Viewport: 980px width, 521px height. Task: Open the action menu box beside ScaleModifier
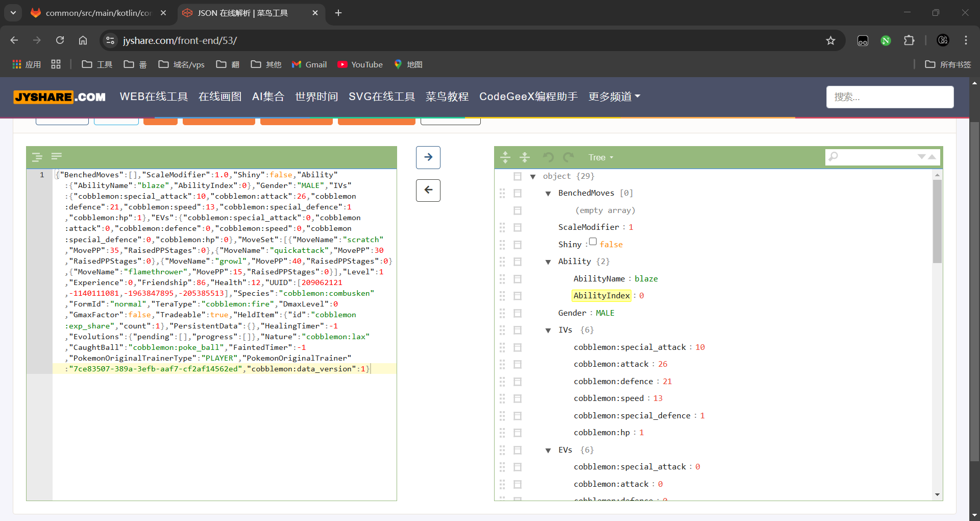point(517,227)
